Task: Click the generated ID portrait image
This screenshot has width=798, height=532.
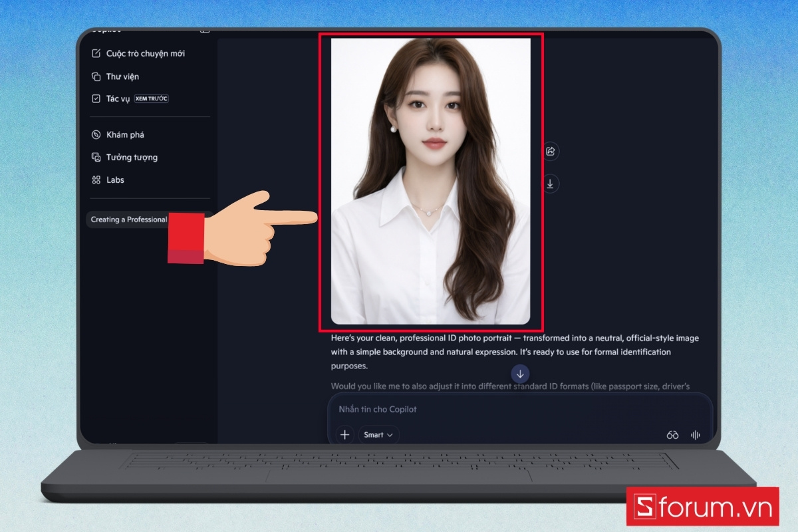Action: click(x=431, y=182)
